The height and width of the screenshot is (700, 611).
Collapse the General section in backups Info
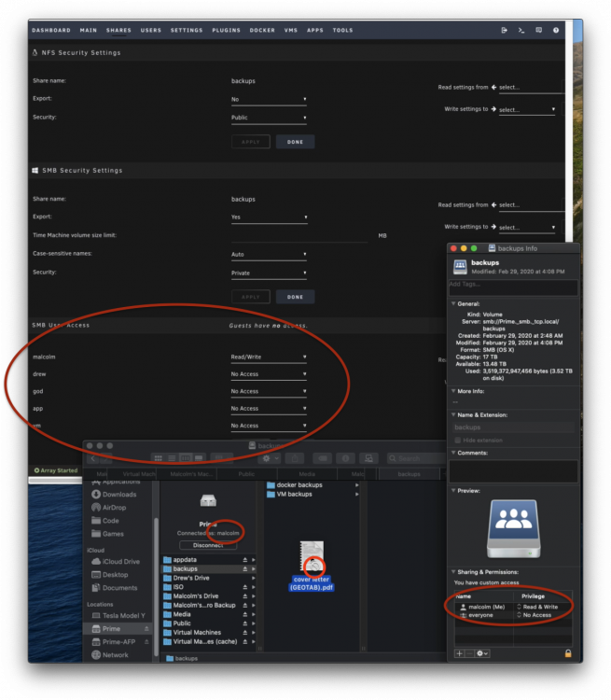pos(453,303)
